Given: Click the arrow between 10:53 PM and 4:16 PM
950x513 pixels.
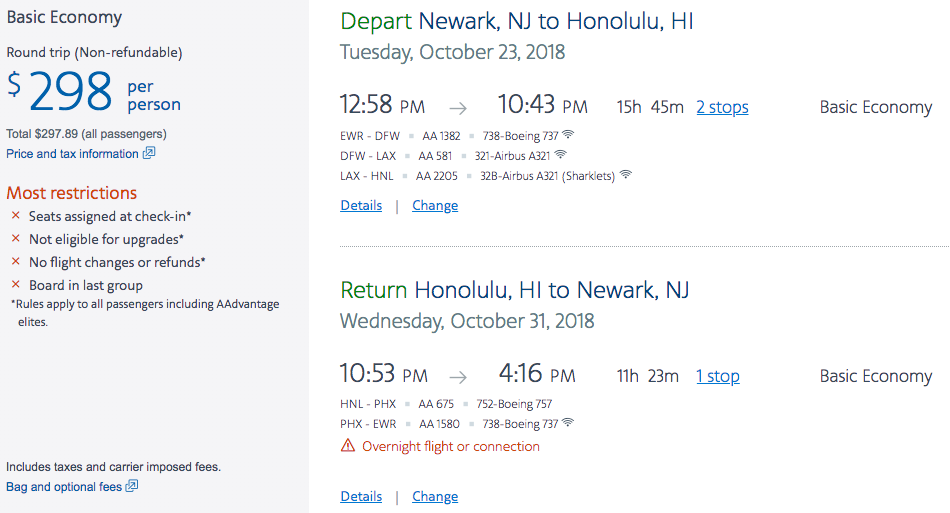Looking at the screenshot, I should (x=458, y=377).
